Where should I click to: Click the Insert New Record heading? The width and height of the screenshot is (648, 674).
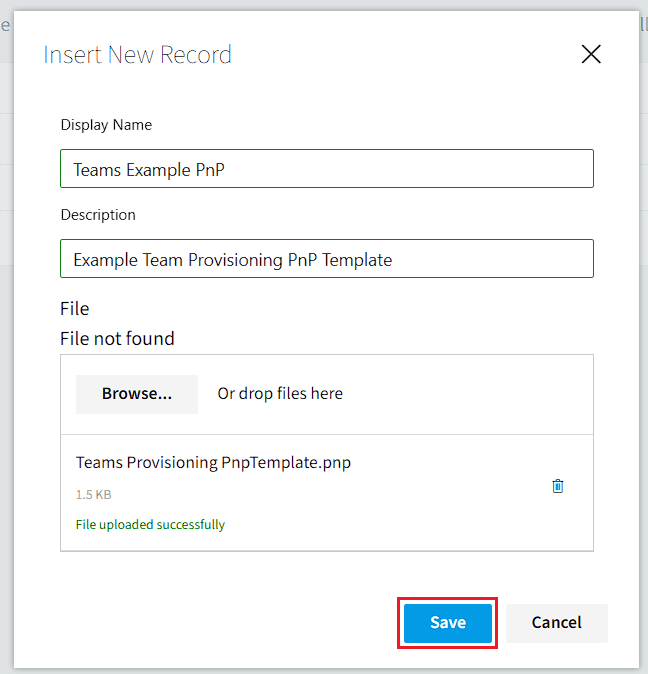(137, 55)
